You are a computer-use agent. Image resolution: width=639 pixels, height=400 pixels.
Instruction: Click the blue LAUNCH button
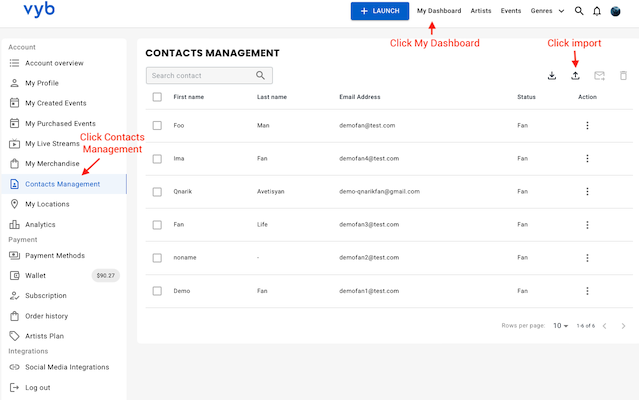pos(380,11)
